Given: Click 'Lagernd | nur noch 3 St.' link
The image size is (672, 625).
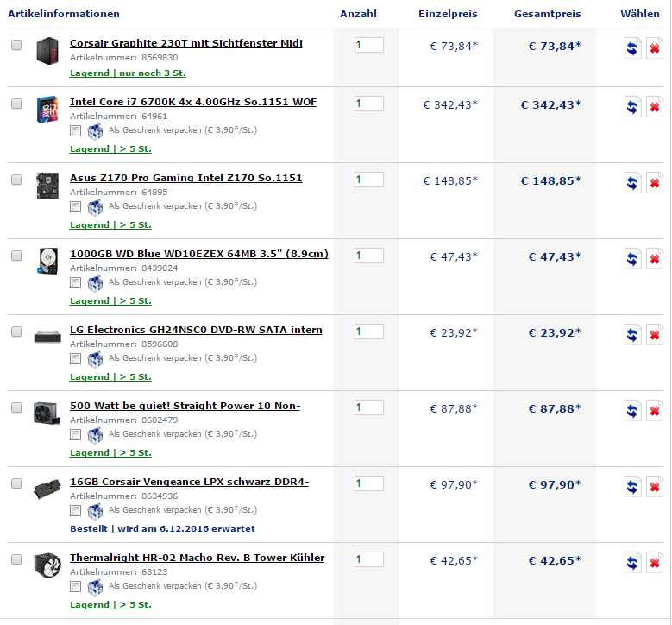Looking at the screenshot, I should point(128,73).
